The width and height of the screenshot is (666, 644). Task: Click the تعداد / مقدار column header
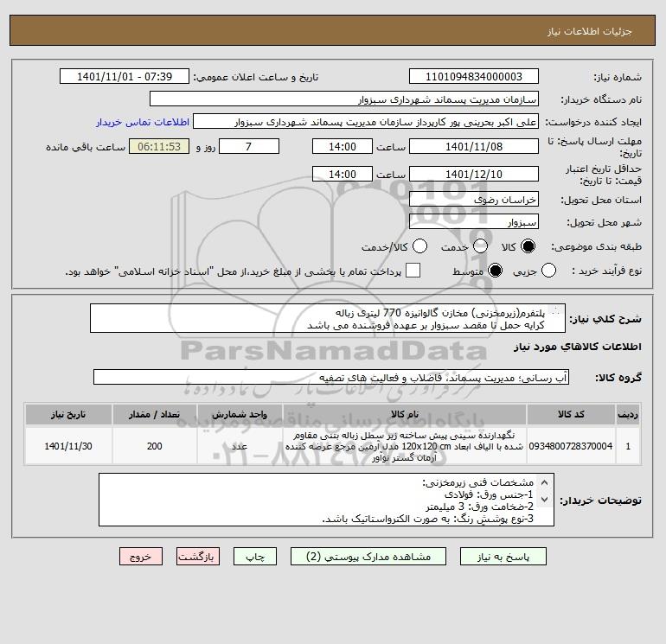(x=155, y=414)
